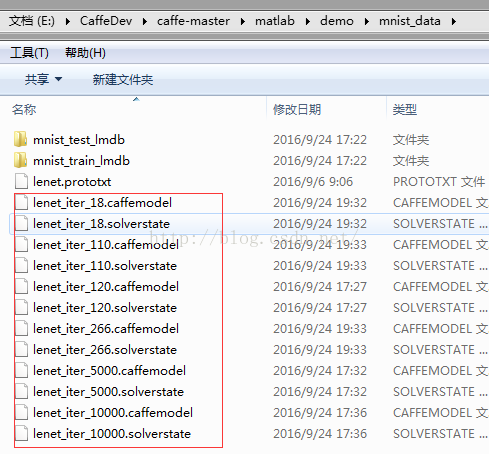Select file name lenet_iter_266.caffemodel

pos(106,329)
